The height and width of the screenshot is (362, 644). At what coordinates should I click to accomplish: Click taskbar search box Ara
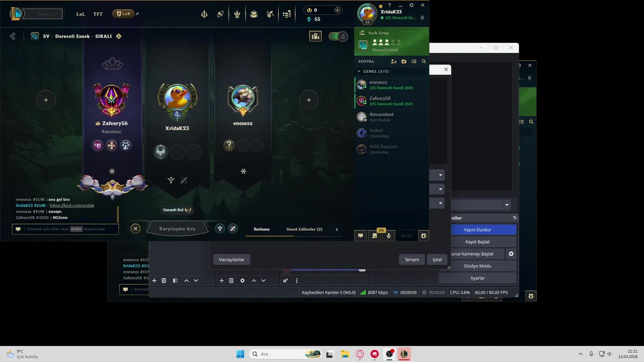point(286,354)
